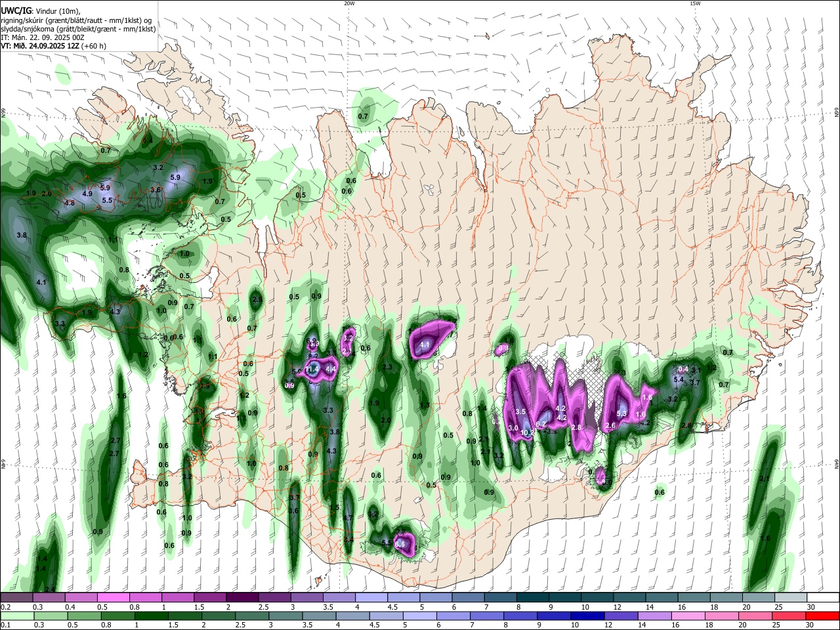
Task: Click the 15W longitude label
Action: (x=695, y=3)
